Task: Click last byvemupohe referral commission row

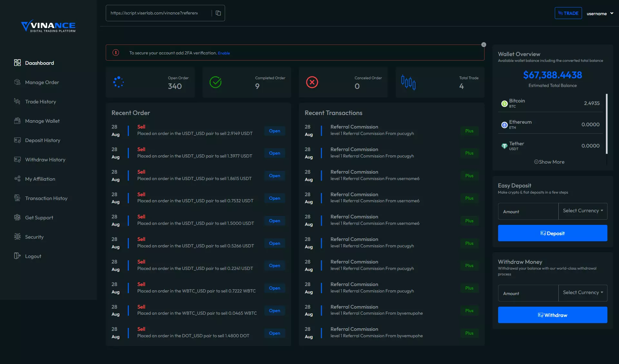Action: 391,333
